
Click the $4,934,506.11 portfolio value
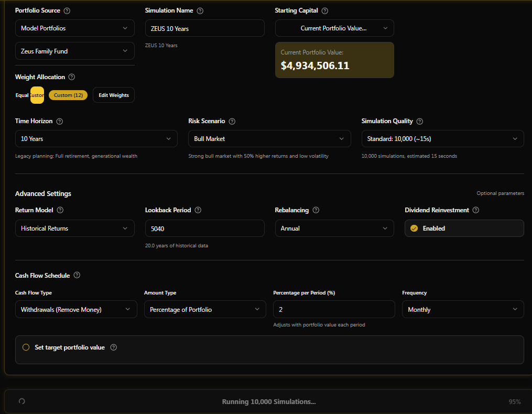coord(315,66)
